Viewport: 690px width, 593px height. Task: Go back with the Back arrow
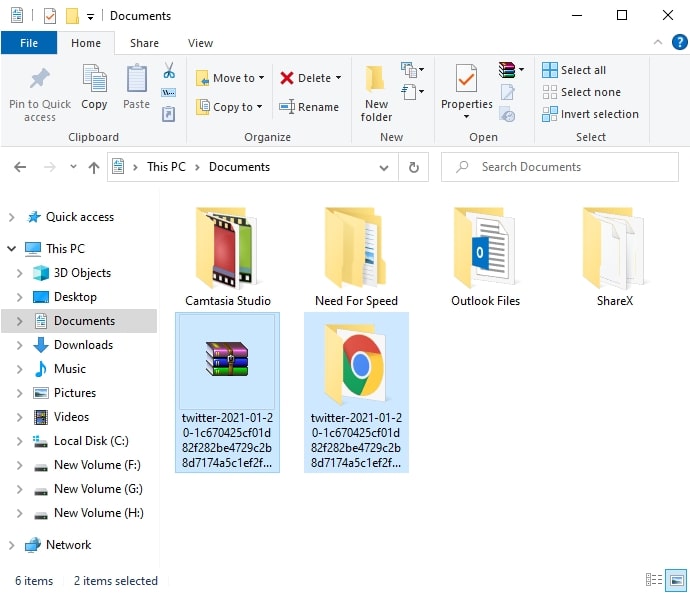(20, 167)
